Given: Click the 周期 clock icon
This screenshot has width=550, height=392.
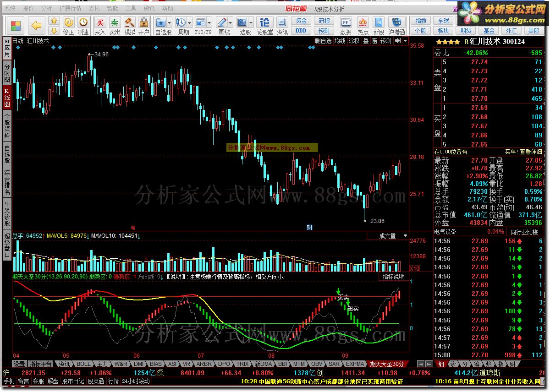Looking at the screenshot, I should [181, 22].
